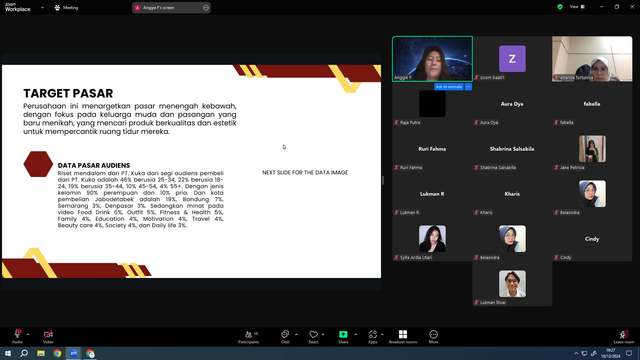Open more options next to Ask to unmute
This screenshot has width=640, height=360.
click(x=468, y=87)
